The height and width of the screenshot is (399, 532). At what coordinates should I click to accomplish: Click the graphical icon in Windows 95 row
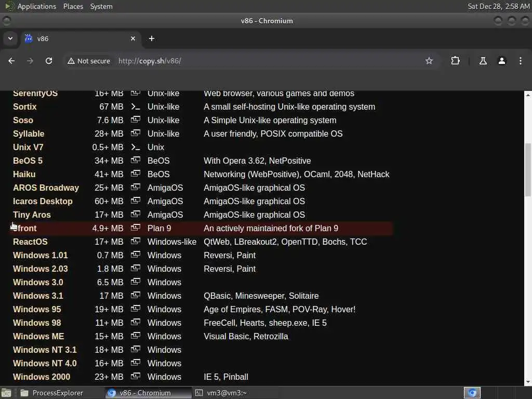tap(136, 309)
